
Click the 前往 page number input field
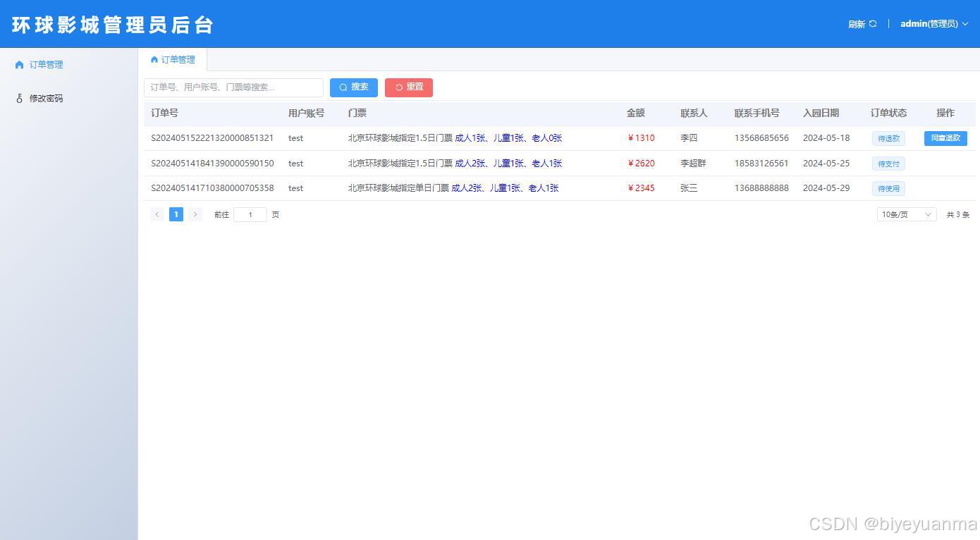[250, 214]
